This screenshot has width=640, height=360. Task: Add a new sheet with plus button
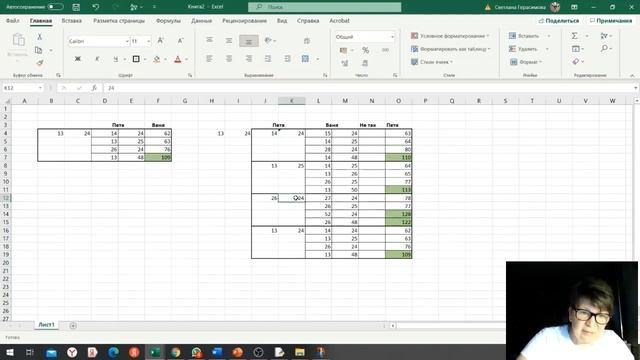pos(73,325)
